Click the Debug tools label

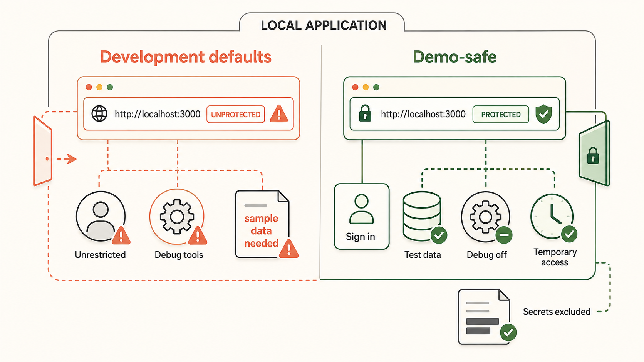coord(179,255)
